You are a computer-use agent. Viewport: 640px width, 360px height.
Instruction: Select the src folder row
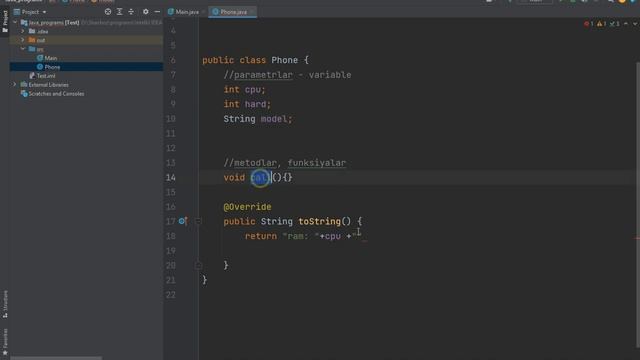86,49
